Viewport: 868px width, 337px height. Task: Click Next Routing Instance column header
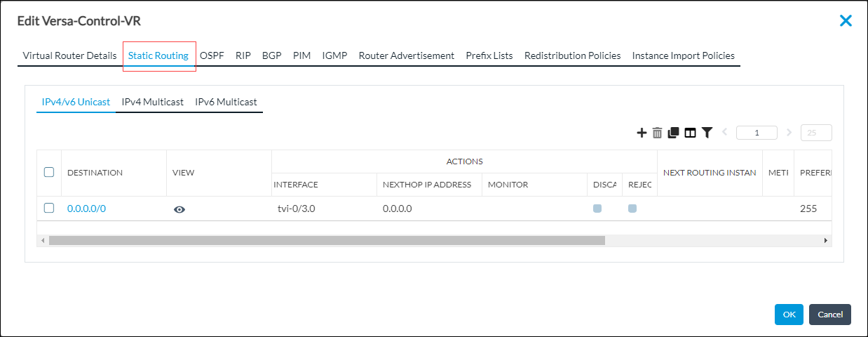click(x=710, y=172)
